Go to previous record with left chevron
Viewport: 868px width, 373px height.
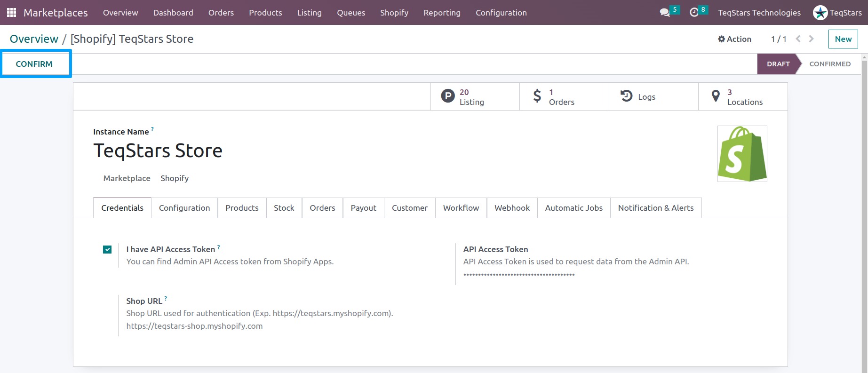(798, 39)
